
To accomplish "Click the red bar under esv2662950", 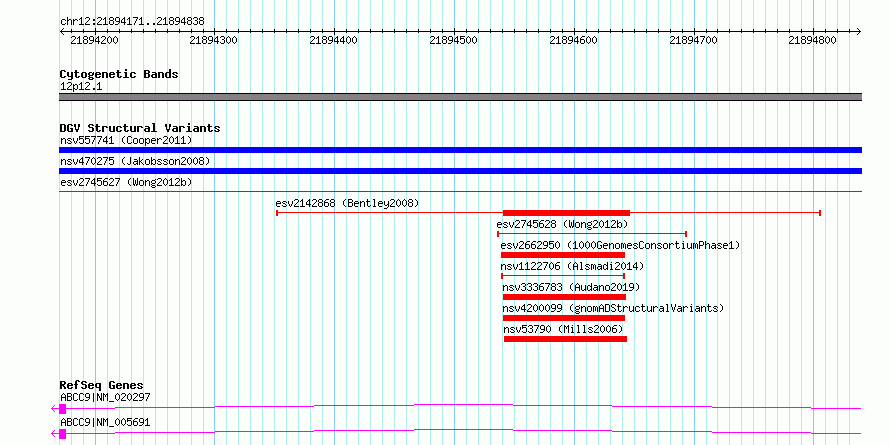I will pos(562,255).
